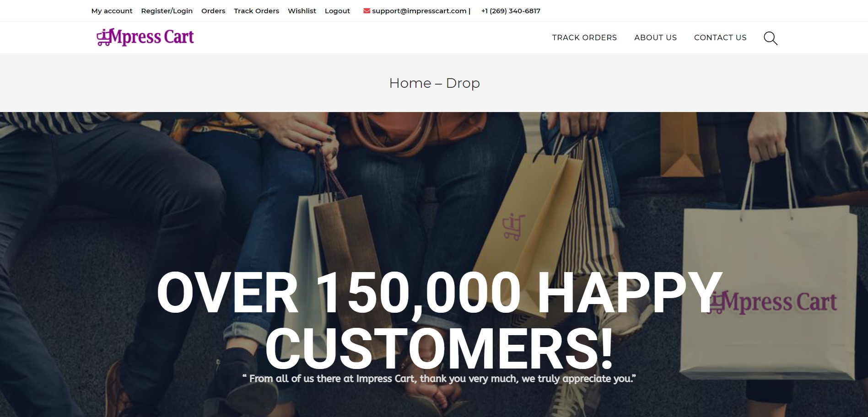Call the +1 (269) 340-6817 number
868x417 pixels.
point(511,11)
